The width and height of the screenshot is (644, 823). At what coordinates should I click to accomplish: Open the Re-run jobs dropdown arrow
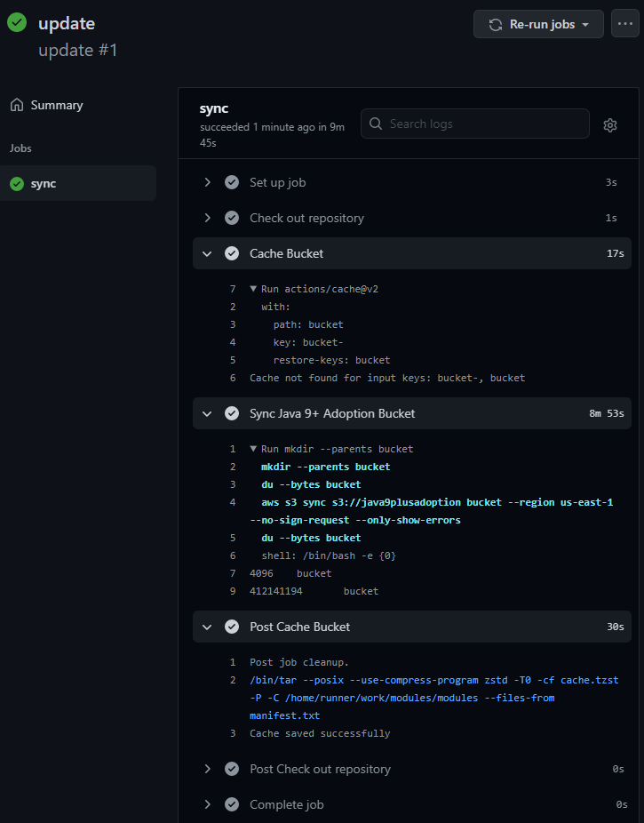pos(587,24)
